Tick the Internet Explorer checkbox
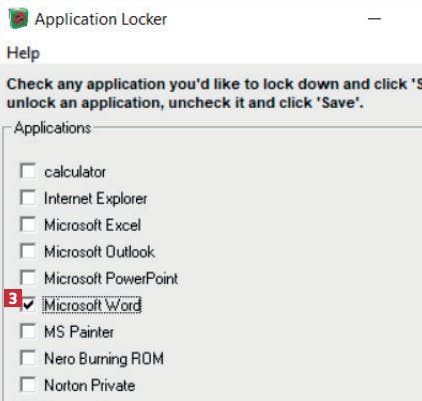The height and width of the screenshot is (401, 422). pyautogui.click(x=28, y=198)
